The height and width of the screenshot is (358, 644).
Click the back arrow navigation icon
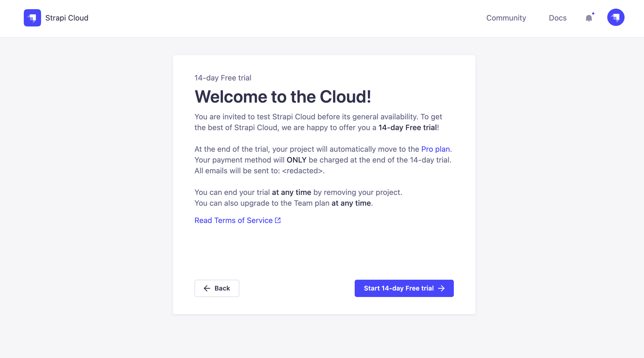pyautogui.click(x=206, y=288)
